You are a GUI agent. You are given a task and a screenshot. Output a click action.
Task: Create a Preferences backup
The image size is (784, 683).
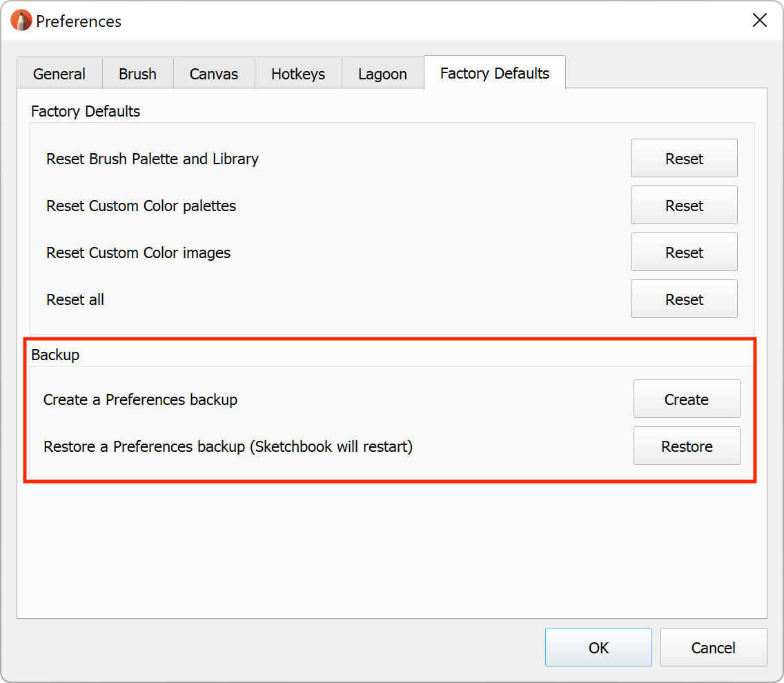(x=687, y=399)
